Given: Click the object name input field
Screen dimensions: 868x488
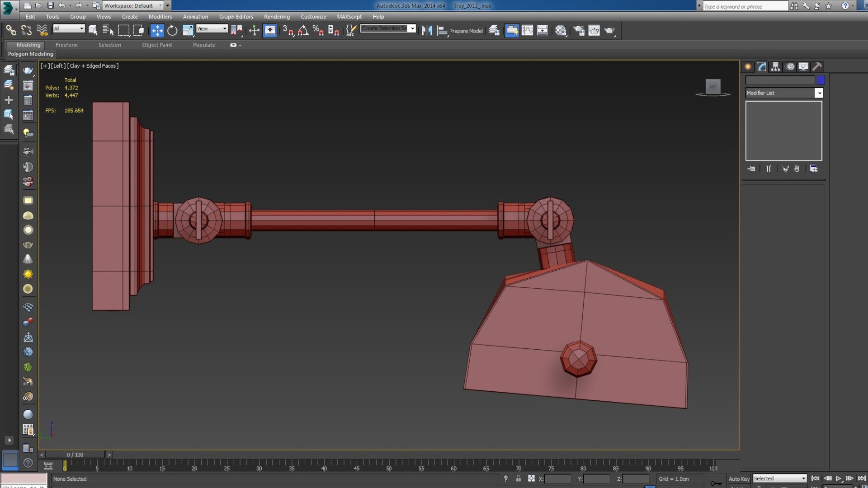Looking at the screenshot, I should (780, 80).
